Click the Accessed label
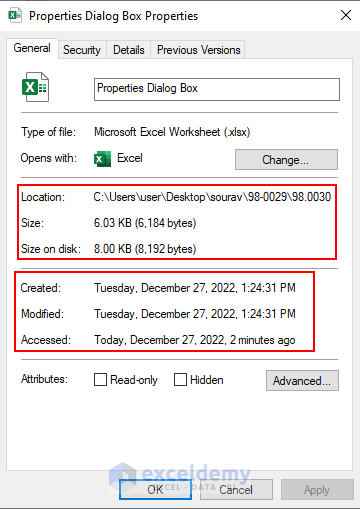The height and width of the screenshot is (509, 360). pyautogui.click(x=46, y=340)
